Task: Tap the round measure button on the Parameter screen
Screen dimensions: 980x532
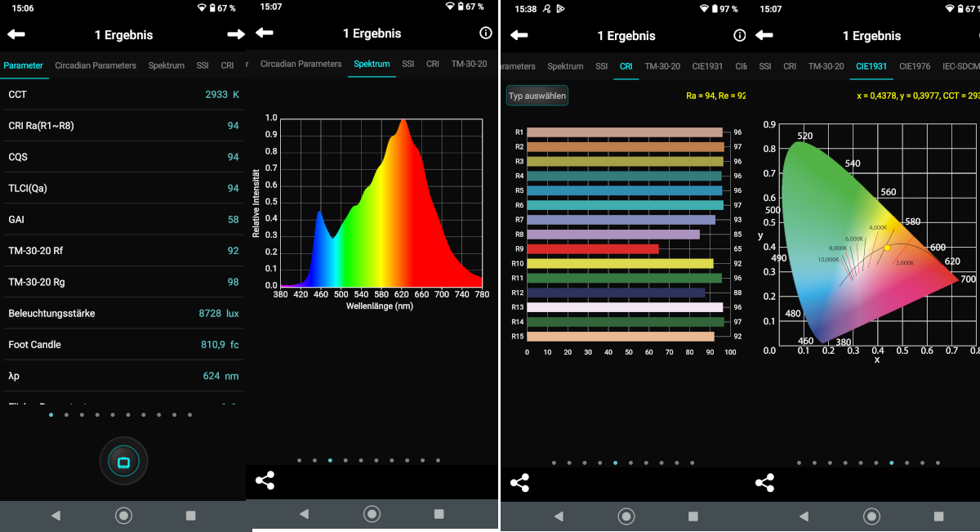Action: 123,462
